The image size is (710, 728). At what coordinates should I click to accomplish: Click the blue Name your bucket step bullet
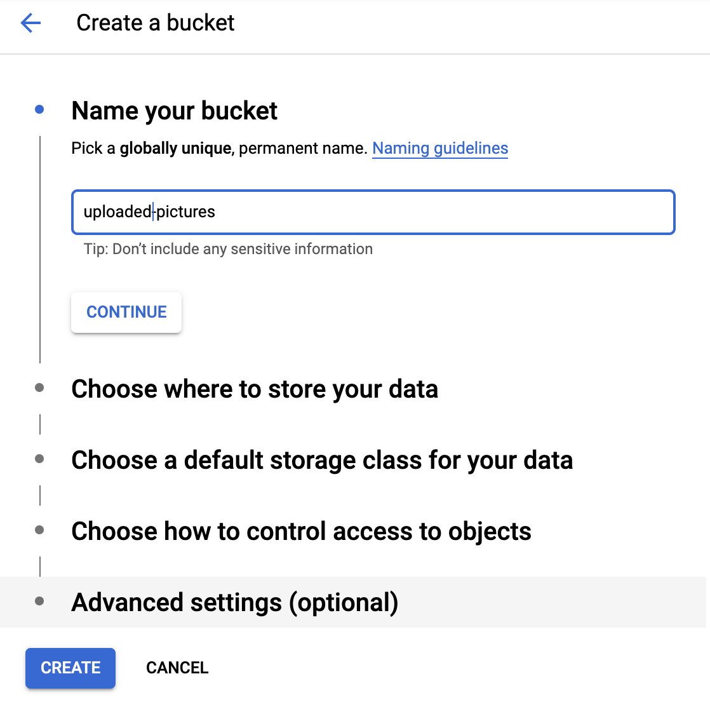pos(39,110)
